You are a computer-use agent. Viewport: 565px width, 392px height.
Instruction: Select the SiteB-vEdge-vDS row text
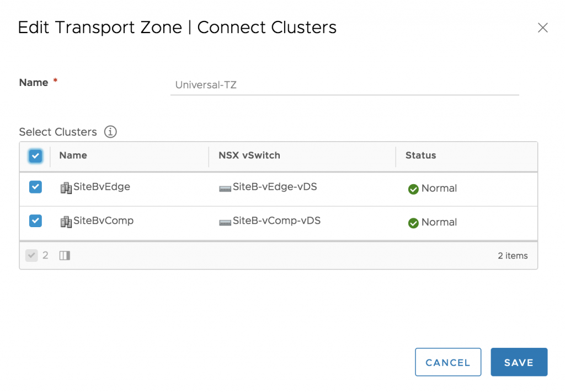(275, 186)
